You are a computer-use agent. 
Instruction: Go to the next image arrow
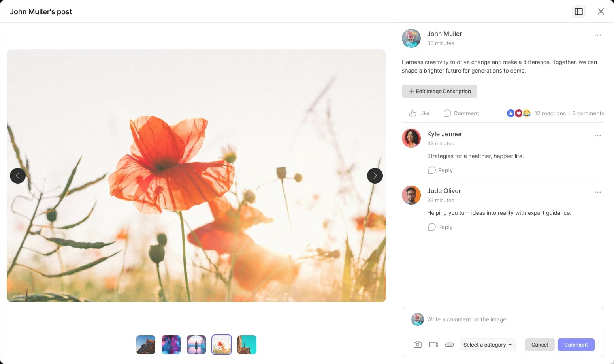[x=375, y=176]
